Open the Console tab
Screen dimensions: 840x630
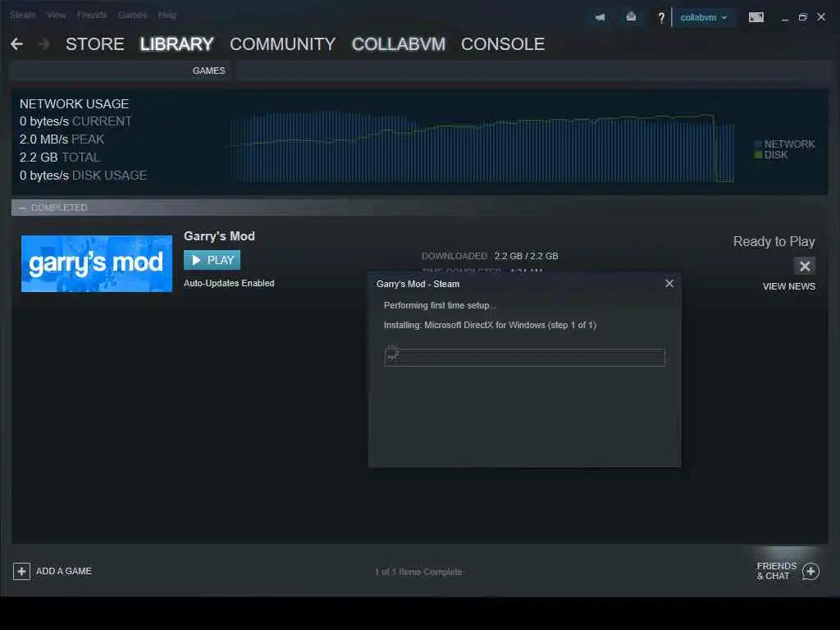pyautogui.click(x=503, y=44)
